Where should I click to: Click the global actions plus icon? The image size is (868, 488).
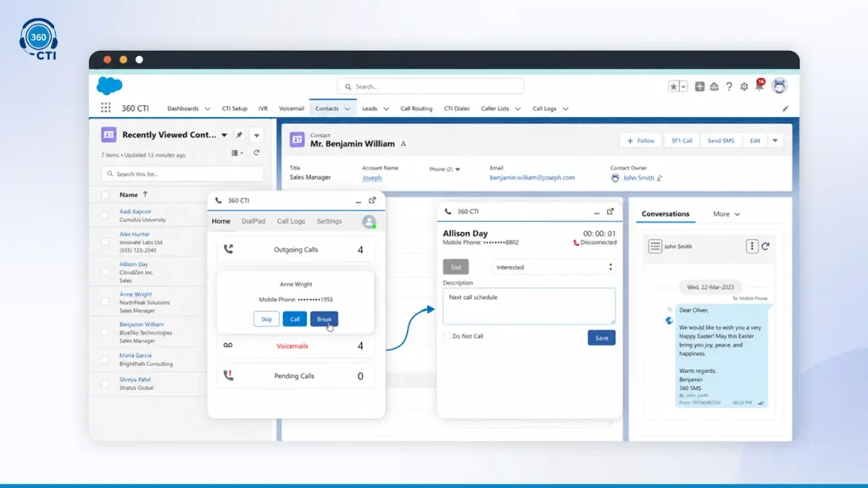click(x=699, y=86)
